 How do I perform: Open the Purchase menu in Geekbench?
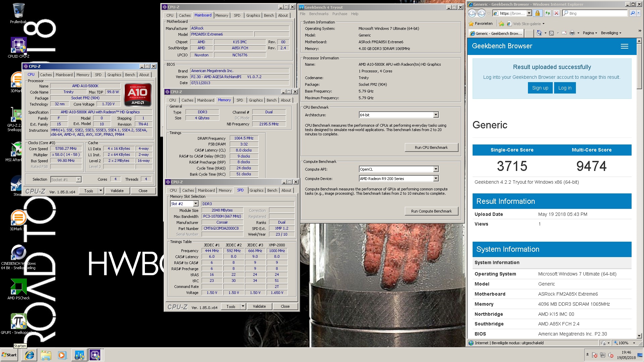pyautogui.click(x=339, y=14)
